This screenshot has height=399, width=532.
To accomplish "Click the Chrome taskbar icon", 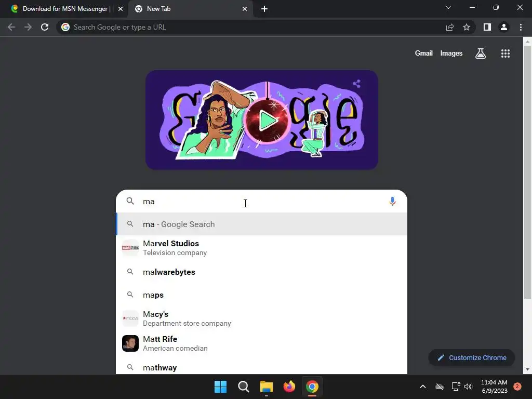I will tap(312, 387).
